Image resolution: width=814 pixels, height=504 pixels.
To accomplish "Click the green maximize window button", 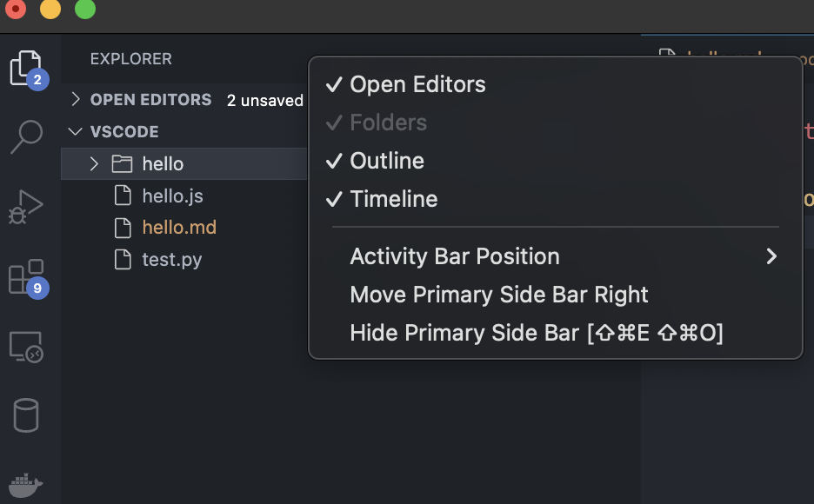I will click(x=85, y=9).
